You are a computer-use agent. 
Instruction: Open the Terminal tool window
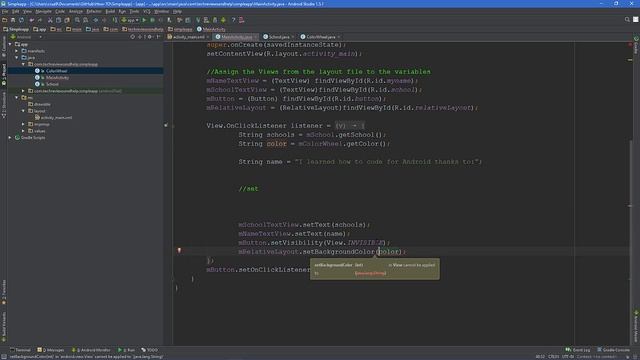[20, 350]
